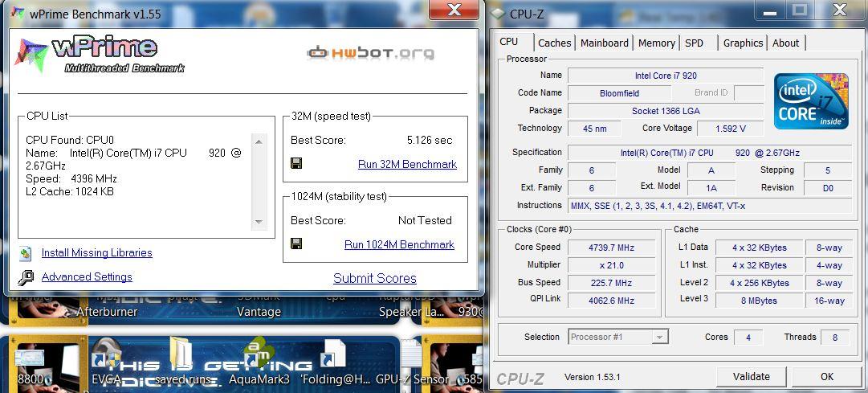Click the Bloomfield Code Name value
868x393 pixels.
[619, 93]
